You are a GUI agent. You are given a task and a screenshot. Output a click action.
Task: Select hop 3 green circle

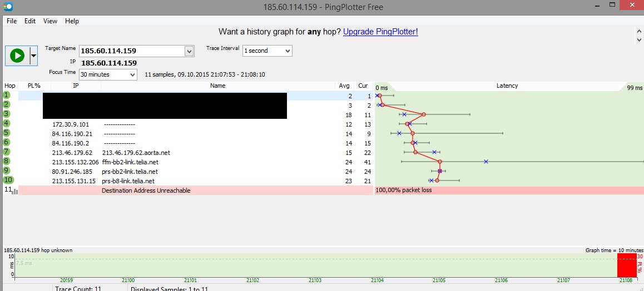pos(6,114)
